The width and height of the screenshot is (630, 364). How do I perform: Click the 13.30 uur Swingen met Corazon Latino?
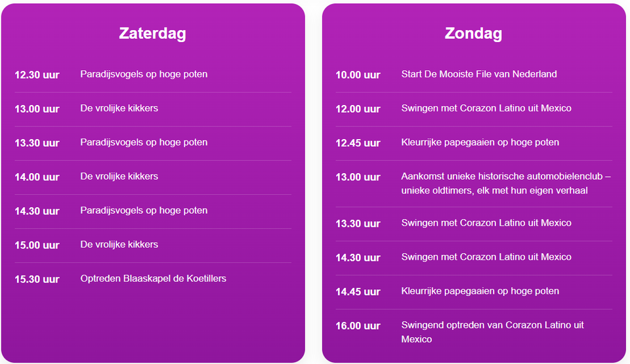point(486,223)
